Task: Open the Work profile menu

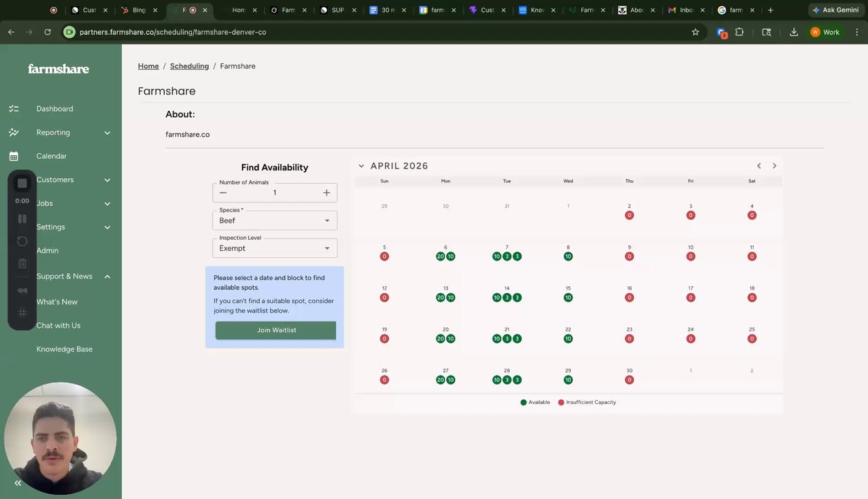Action: point(826,32)
